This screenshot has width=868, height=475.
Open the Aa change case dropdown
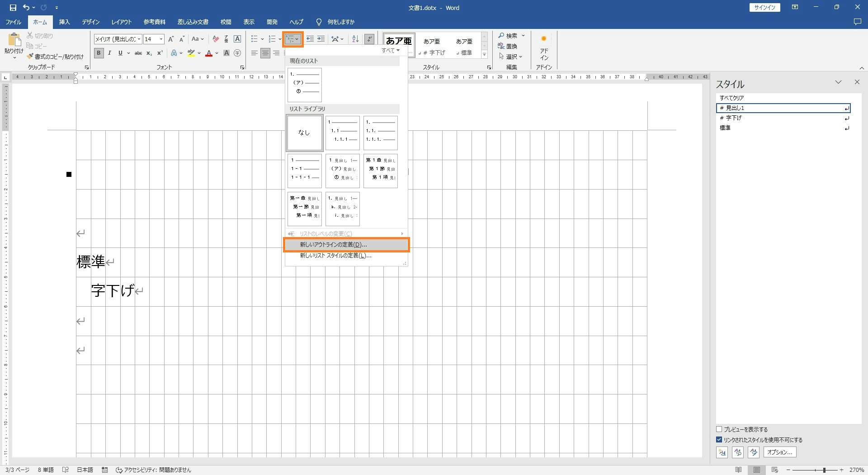198,39
